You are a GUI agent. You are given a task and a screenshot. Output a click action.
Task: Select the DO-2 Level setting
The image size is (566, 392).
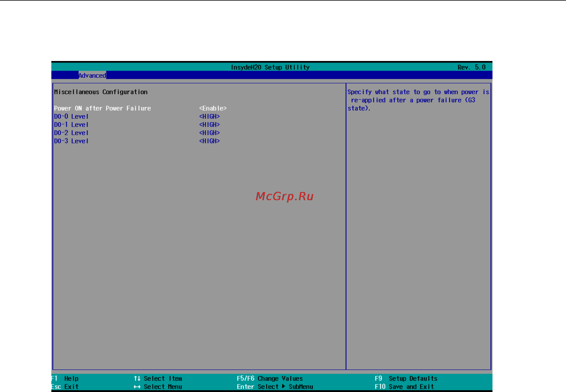tap(71, 133)
